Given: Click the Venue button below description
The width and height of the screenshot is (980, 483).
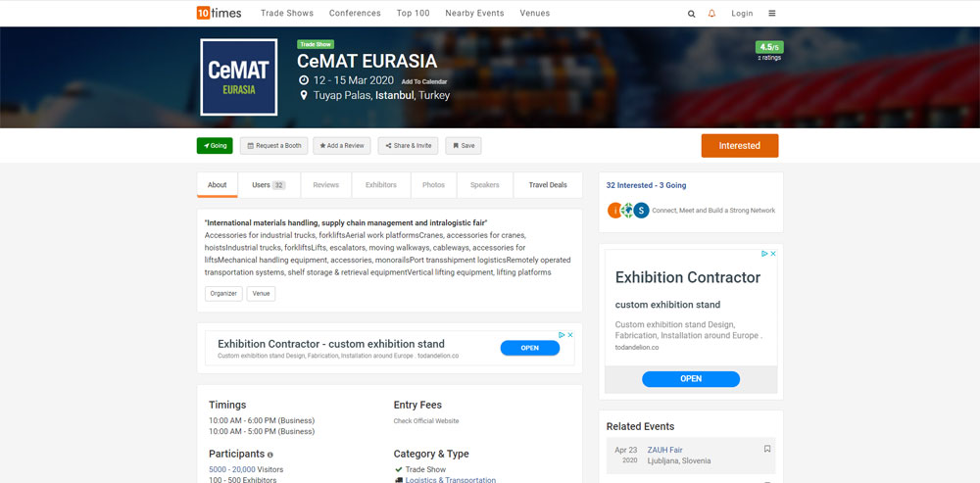Looking at the screenshot, I should (x=261, y=294).
